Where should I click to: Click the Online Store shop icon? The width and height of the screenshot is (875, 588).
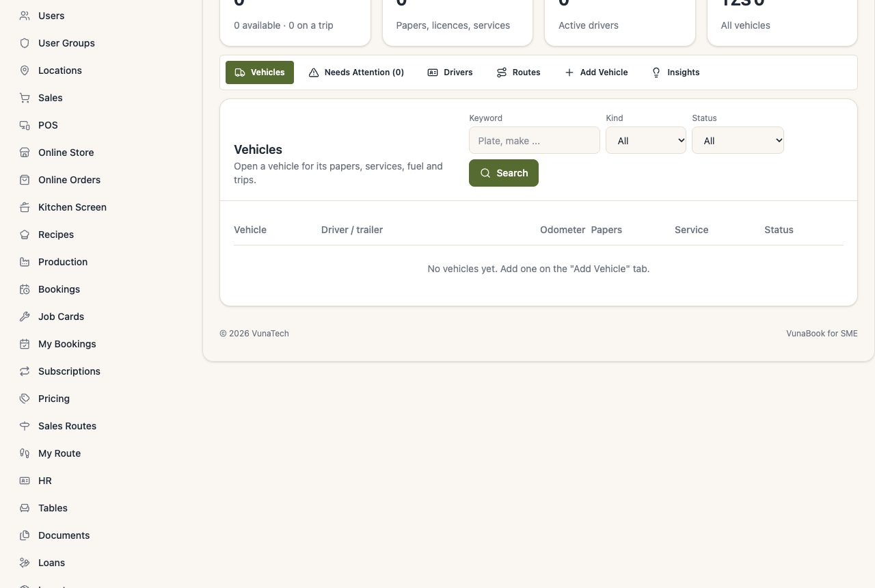(25, 152)
